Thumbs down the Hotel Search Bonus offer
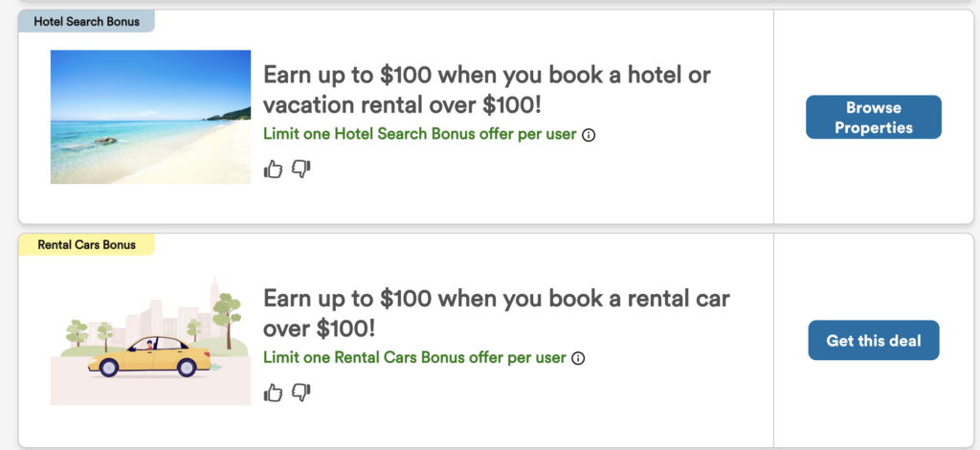This screenshot has width=980, height=450. coord(301,169)
